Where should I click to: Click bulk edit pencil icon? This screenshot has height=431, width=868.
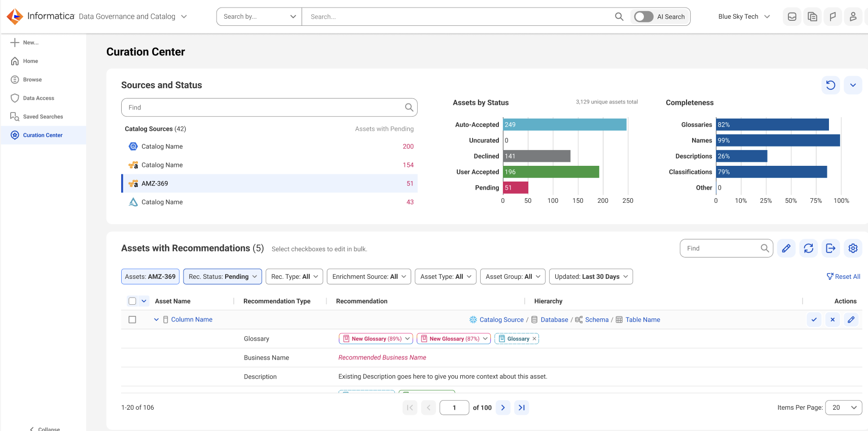[x=786, y=248]
